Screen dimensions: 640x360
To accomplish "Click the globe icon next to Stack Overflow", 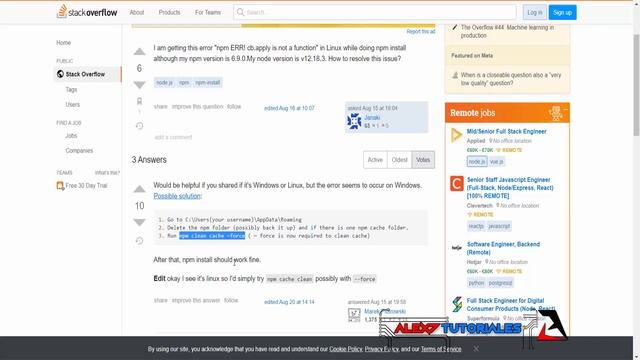I will (60, 74).
